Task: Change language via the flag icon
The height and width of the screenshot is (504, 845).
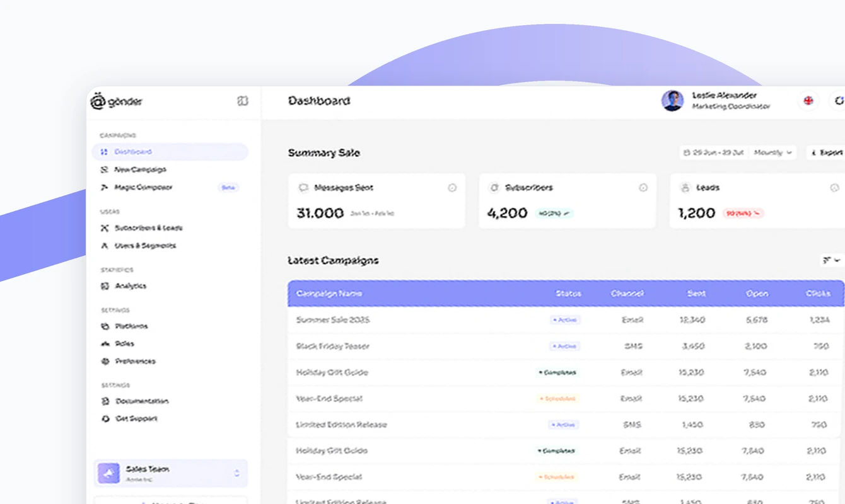Action: click(808, 101)
